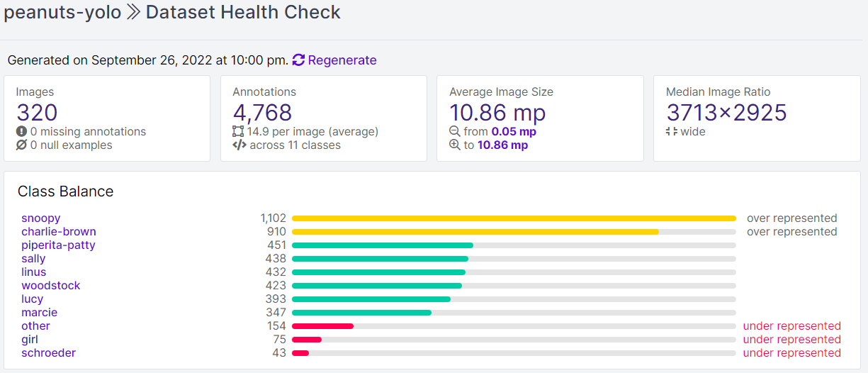868x373 pixels.
Task: Click the 1,102 snoopy count
Action: pos(273,218)
